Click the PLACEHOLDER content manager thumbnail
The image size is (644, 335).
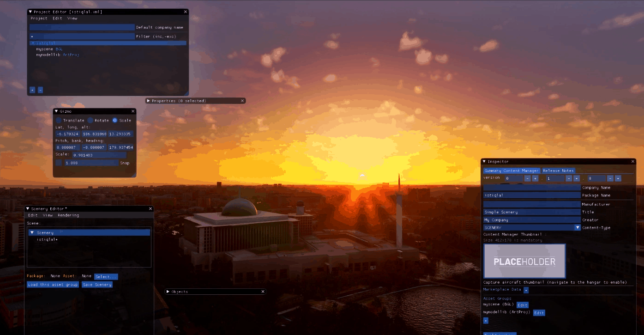pyautogui.click(x=524, y=261)
